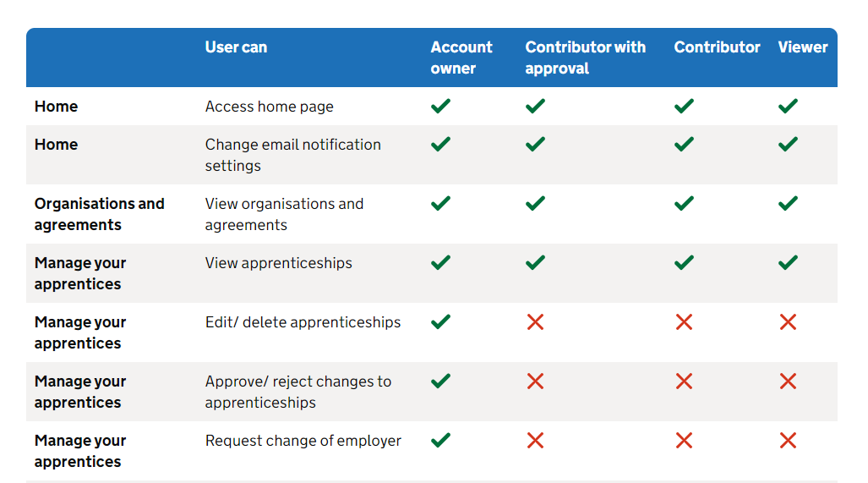Click Contributor red cross for Approve/reject changes row
The height and width of the screenshot is (483, 868).
click(684, 381)
